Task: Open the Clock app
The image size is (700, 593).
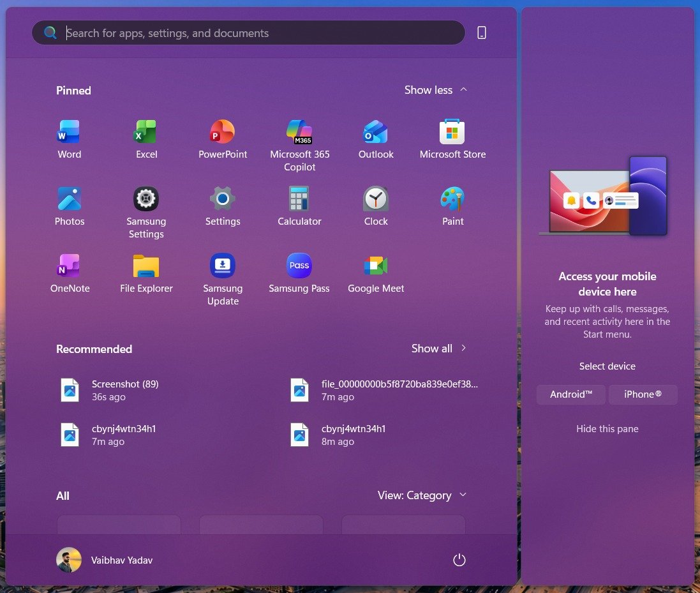Action: tap(376, 207)
